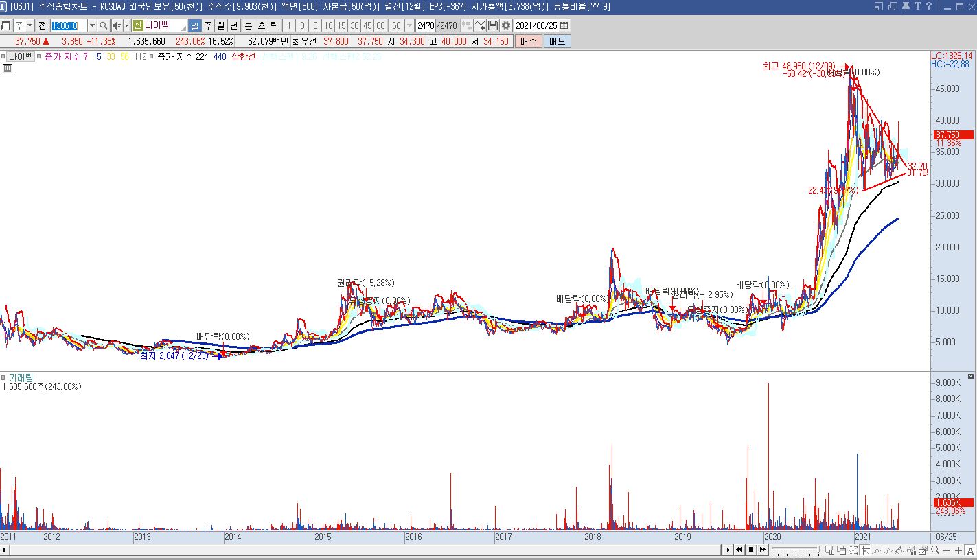Select the 일 daily period toggle
Viewport: 977px width, 560px height.
coord(195,25)
